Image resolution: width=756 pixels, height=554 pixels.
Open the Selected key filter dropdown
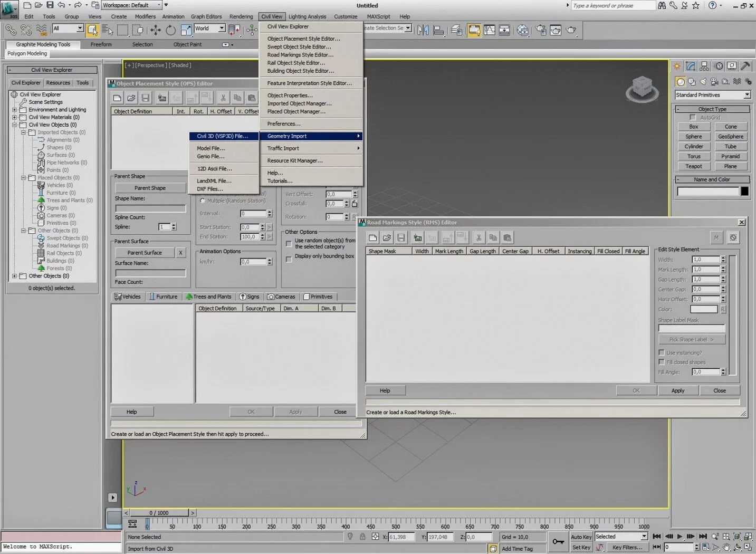[621, 537]
